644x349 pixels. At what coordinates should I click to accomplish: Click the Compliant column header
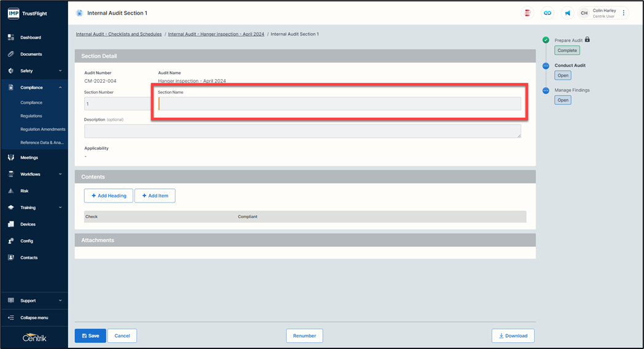point(247,217)
